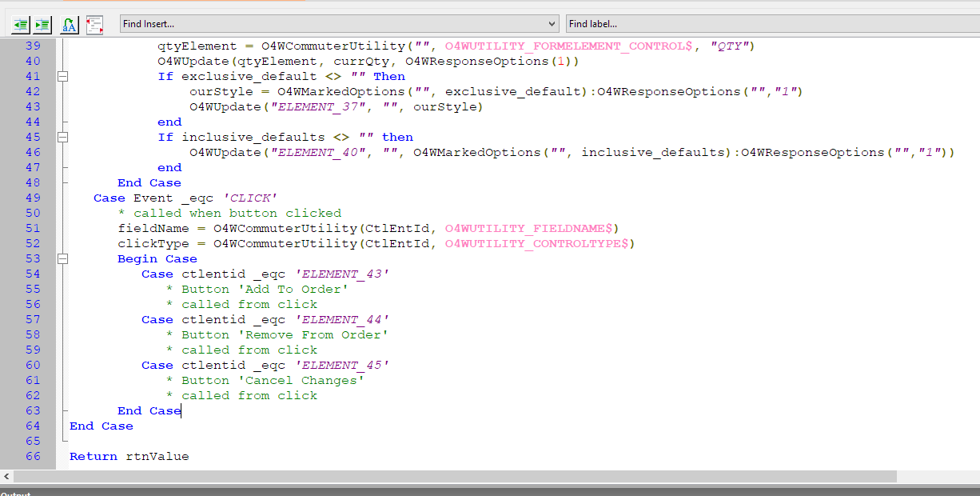Click the comment "Button 'Cancel Changes'"
980x496 pixels.
[273, 380]
